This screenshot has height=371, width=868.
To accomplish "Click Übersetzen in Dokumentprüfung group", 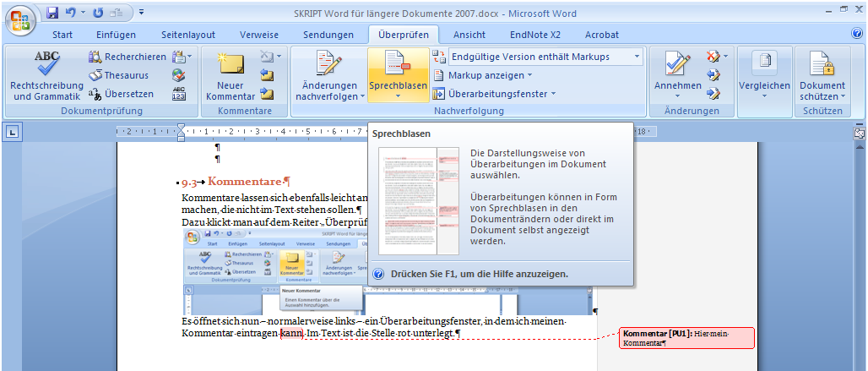I will 122,94.
